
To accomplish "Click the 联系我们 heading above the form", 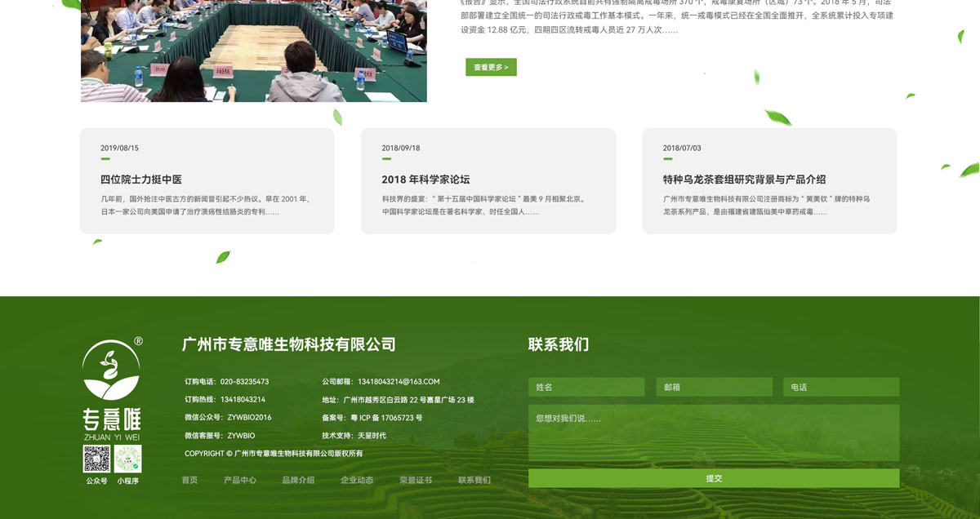I will click(x=559, y=344).
